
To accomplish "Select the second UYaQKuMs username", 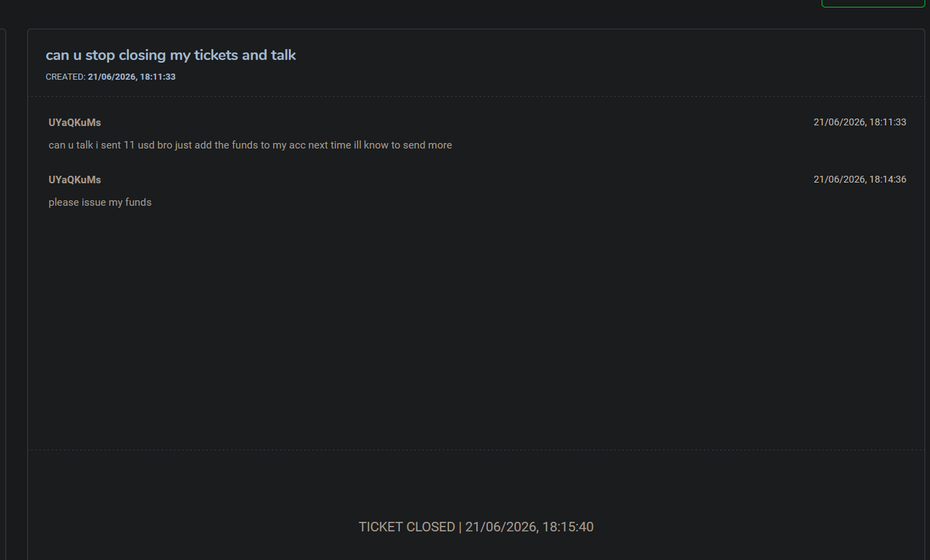I will (75, 180).
